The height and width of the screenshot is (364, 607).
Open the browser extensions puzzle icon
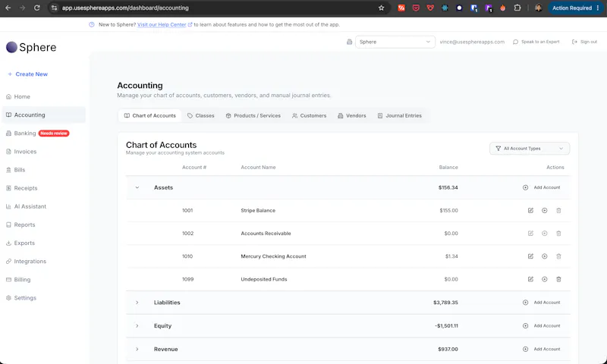[x=517, y=8]
